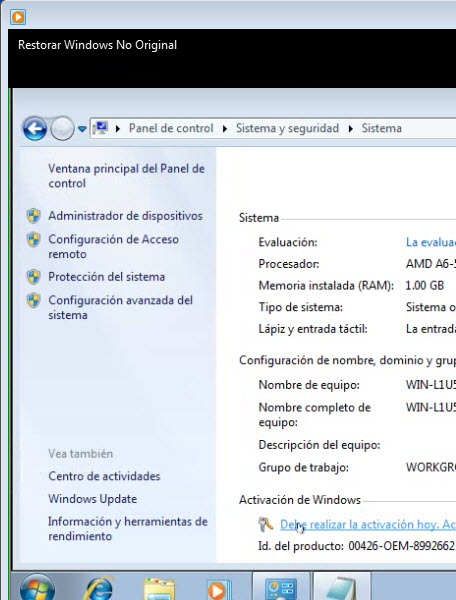Click shield icon beside Configuración de Acceso remoto
The image size is (456, 600).
click(x=34, y=240)
